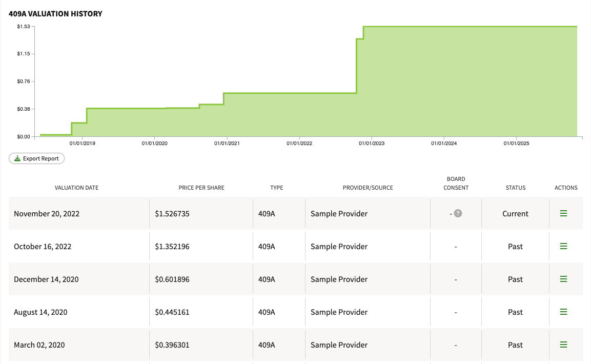
Task: Open actions menu for August 14, 2020 valuation
Action: coord(563,312)
